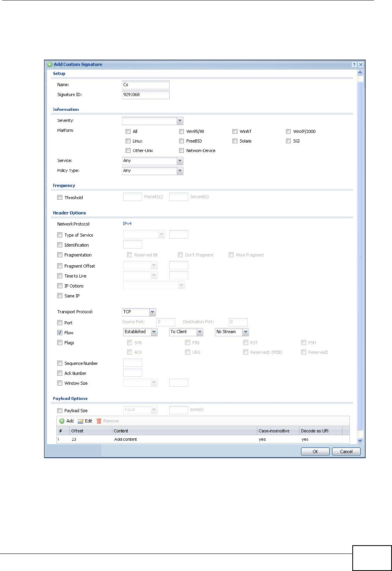
Task: Open the Severity dropdown
Action: pyautogui.click(x=180, y=121)
